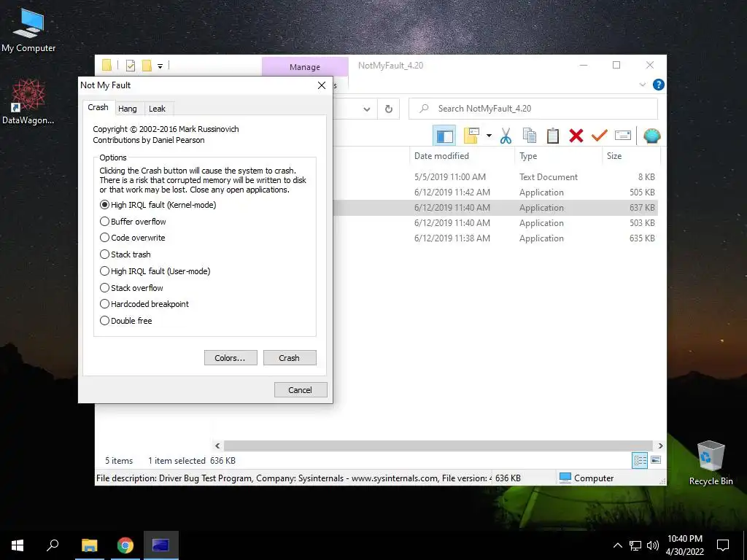Refresh the Explorer folder view
The width and height of the screenshot is (747, 560).
[x=389, y=109]
